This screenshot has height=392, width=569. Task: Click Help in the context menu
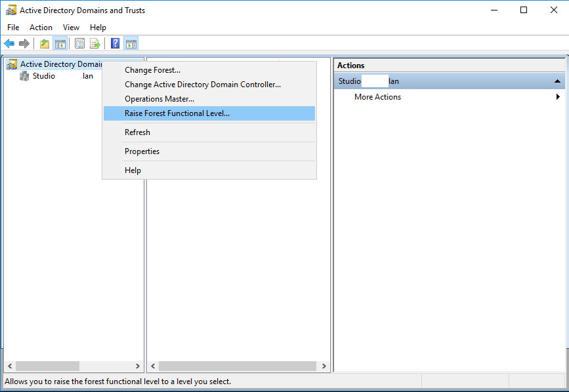(209, 170)
